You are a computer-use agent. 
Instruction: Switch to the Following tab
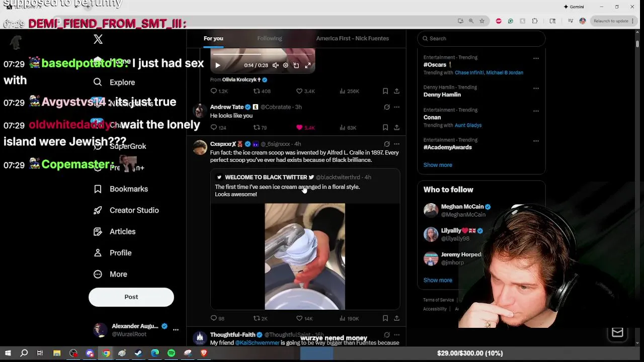[270, 38]
